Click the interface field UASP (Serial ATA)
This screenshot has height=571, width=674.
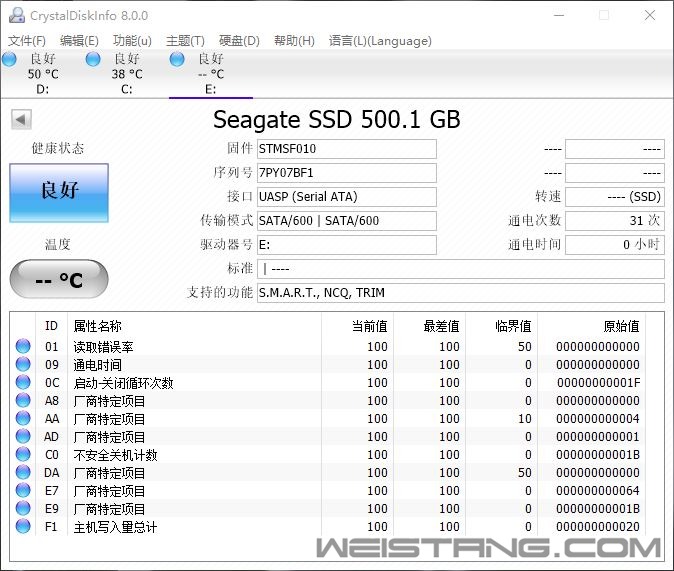[x=347, y=197]
